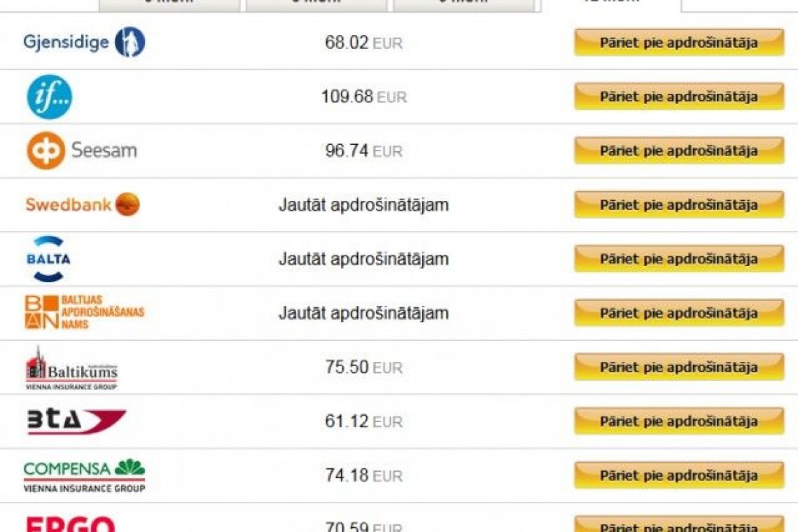Open Compensa insurer via yellow button
The height and width of the screenshot is (532, 798).
pos(679,475)
